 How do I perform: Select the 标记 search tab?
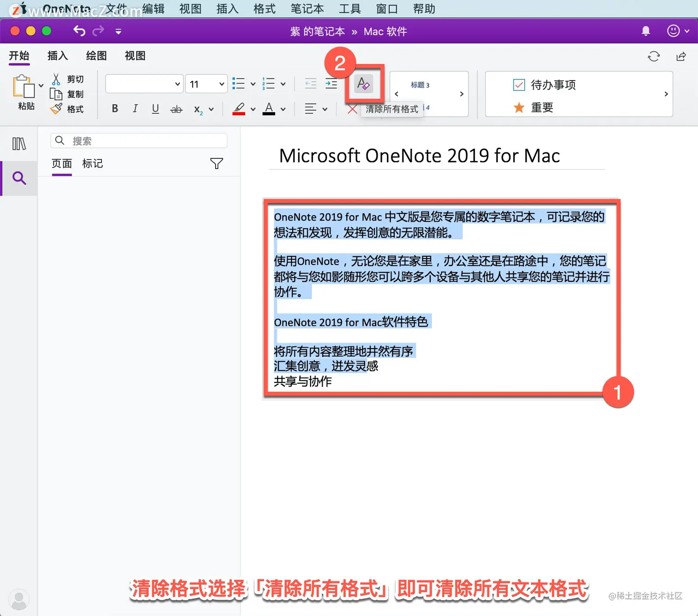click(x=92, y=163)
